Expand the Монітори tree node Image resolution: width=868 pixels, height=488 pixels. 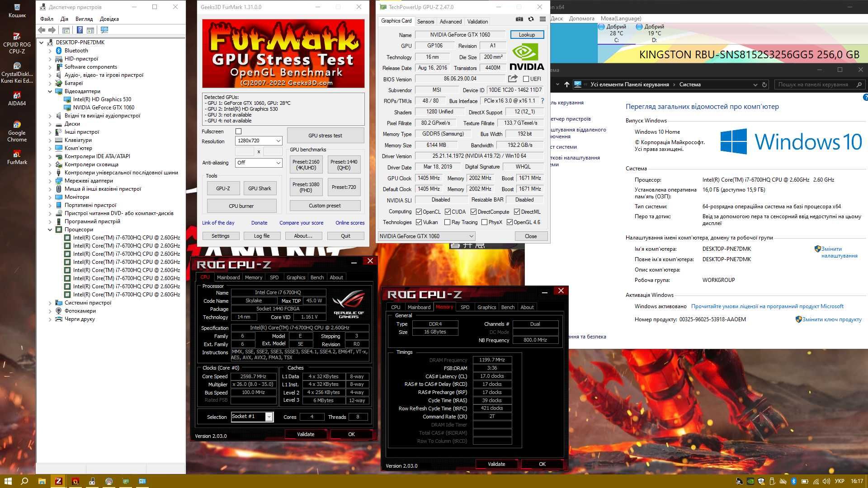(x=50, y=197)
